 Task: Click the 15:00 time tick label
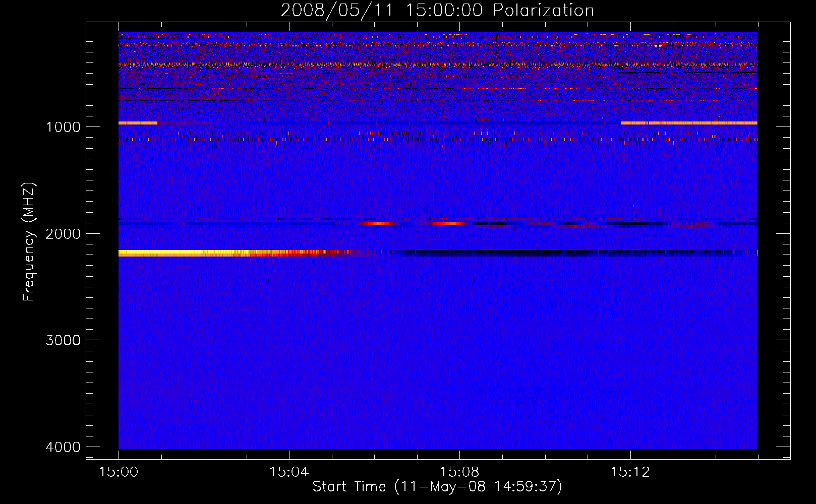pyautogui.click(x=119, y=472)
